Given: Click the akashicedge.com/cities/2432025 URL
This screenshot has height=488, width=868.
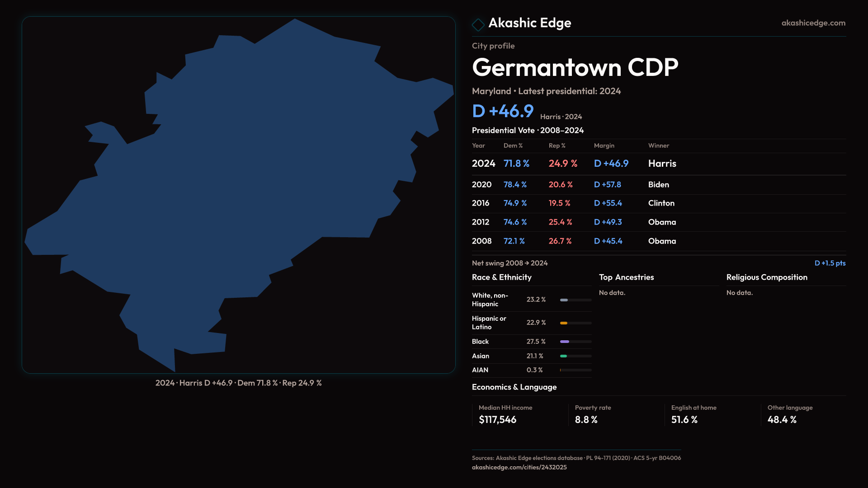Looking at the screenshot, I should [x=519, y=467].
